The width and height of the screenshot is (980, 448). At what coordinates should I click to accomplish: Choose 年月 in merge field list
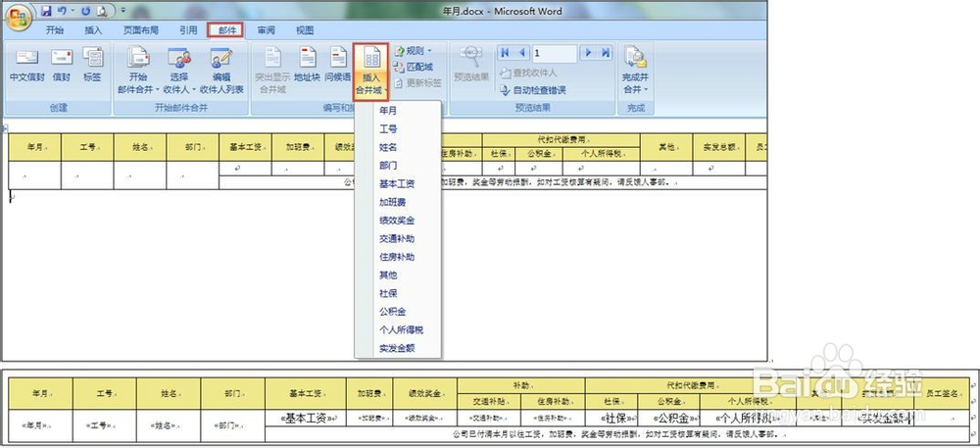point(388,111)
